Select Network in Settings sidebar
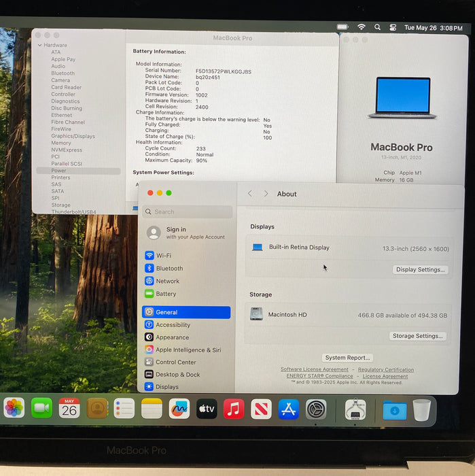The image size is (475, 476). [186, 281]
